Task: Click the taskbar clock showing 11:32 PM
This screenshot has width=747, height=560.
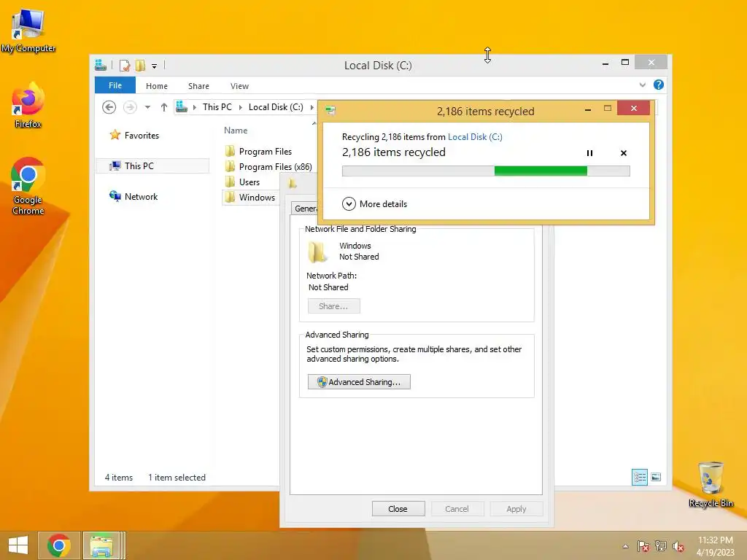Action: pos(715,545)
